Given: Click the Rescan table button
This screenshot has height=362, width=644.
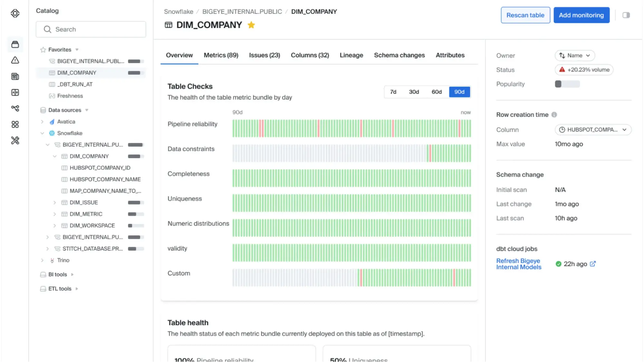Looking at the screenshot, I should [x=525, y=15].
